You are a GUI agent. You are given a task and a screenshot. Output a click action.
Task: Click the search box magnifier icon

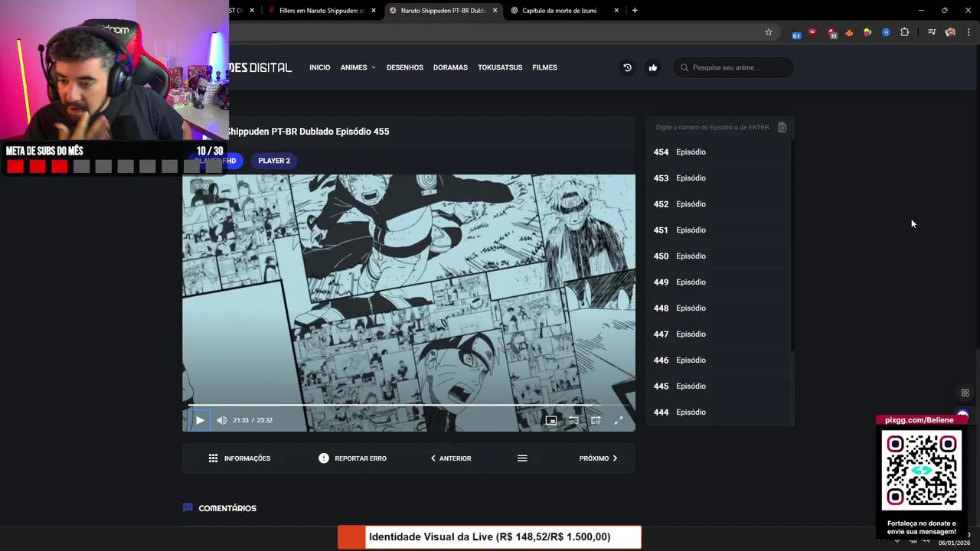tap(684, 67)
